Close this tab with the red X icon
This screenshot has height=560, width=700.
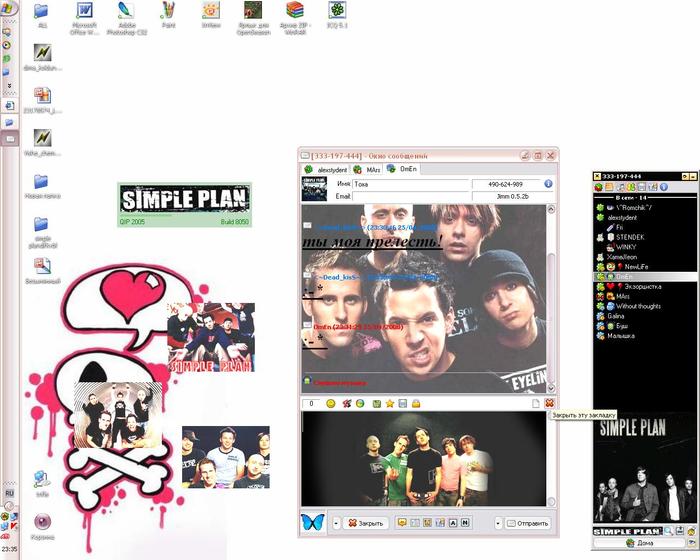(549, 403)
